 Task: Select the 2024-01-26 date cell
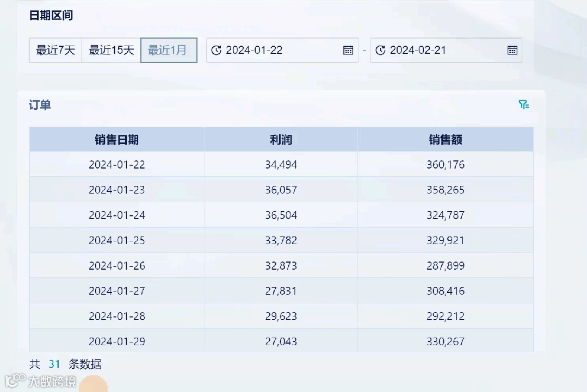tap(117, 265)
